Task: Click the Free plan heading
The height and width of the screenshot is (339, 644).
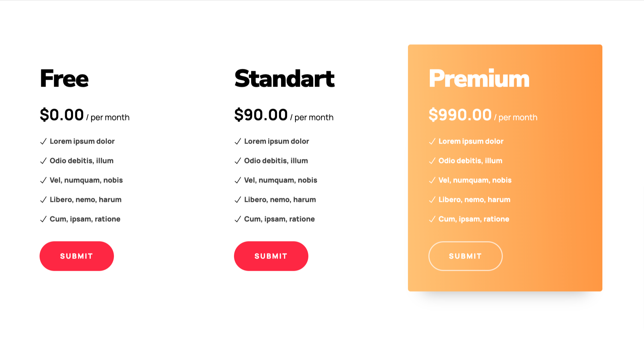Action: click(64, 79)
